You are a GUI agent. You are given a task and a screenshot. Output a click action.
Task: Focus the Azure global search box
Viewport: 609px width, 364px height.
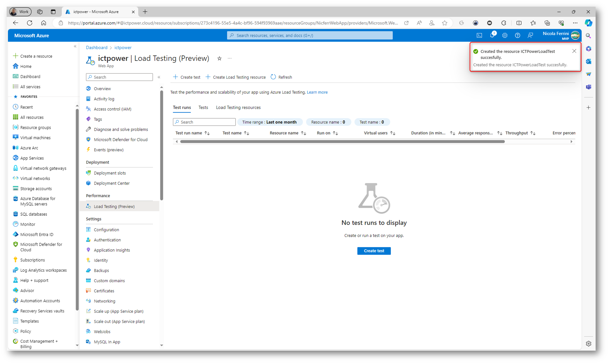[x=310, y=35]
